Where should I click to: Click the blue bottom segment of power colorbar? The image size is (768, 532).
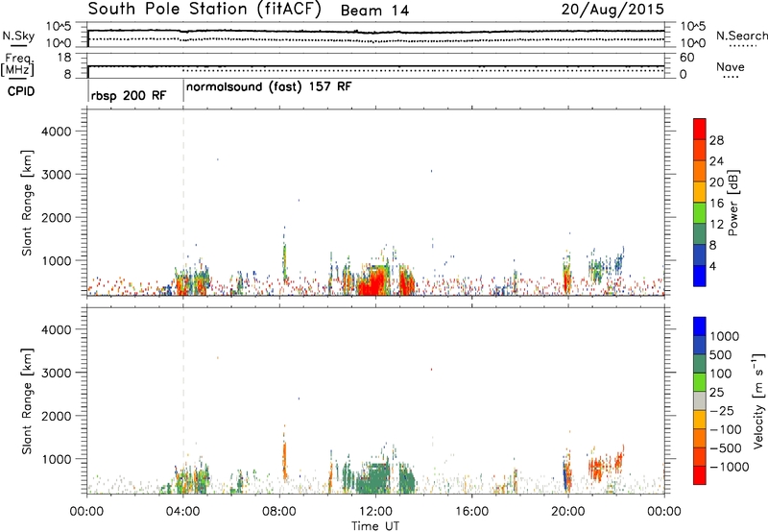[700, 276]
